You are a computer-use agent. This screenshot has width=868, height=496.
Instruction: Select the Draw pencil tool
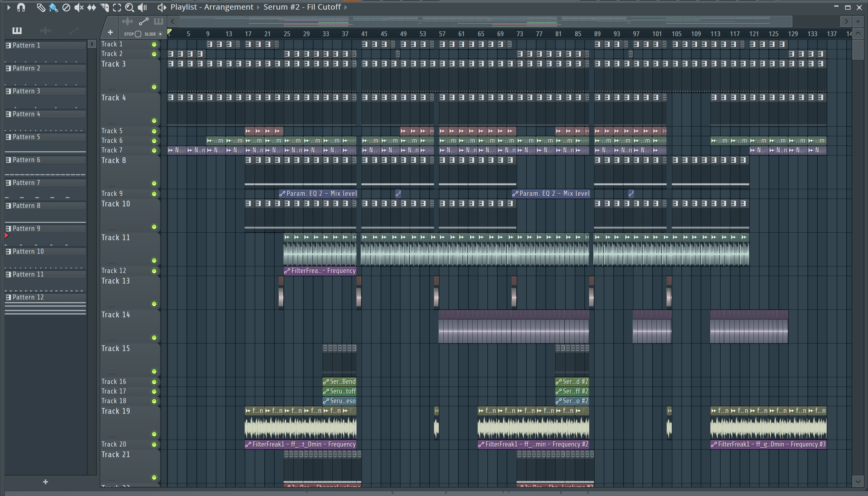(x=41, y=7)
